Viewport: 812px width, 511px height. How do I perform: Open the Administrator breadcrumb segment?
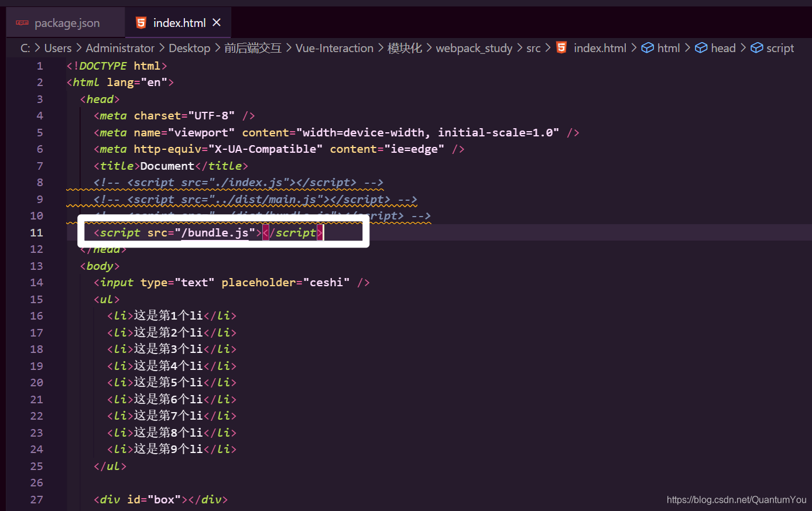pos(120,48)
